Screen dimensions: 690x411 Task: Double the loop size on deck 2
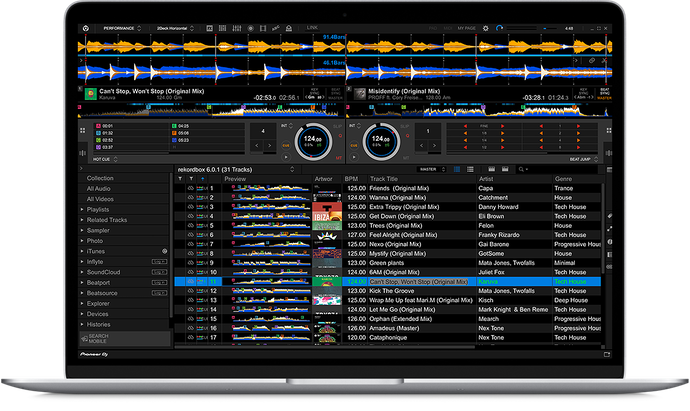[434, 146]
